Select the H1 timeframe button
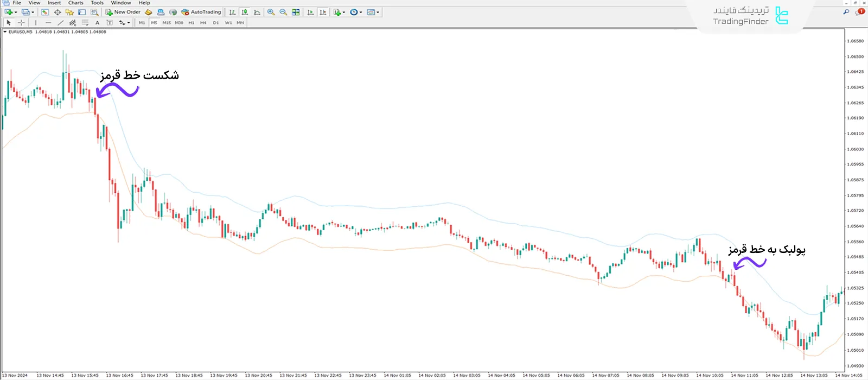The height and width of the screenshot is (380, 868). pyautogui.click(x=191, y=23)
